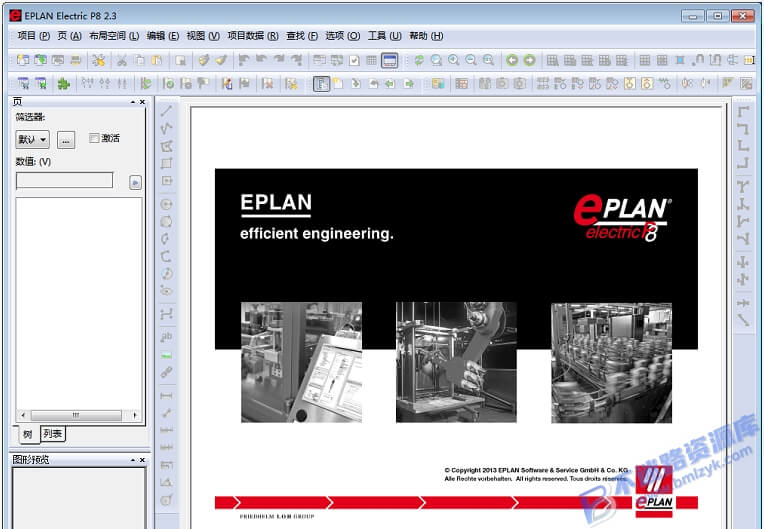Select the polygon drawing tool
Viewport: 764px width, 529px height.
tap(166, 146)
